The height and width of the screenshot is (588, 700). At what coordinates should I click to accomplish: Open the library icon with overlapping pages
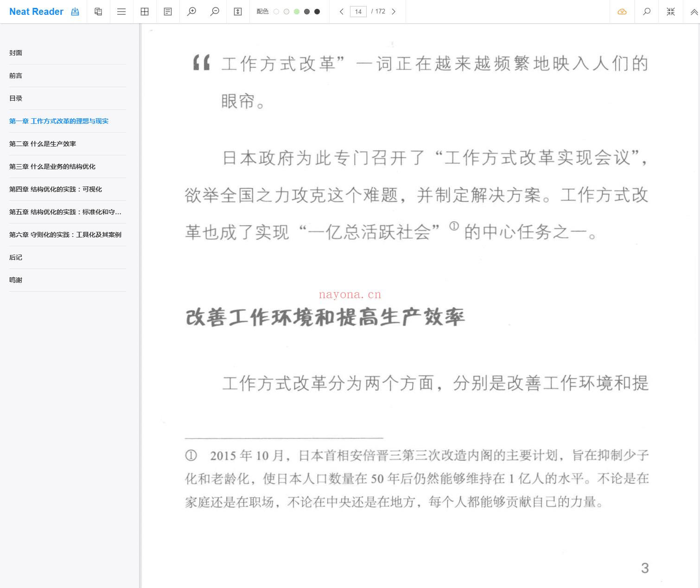point(98,12)
